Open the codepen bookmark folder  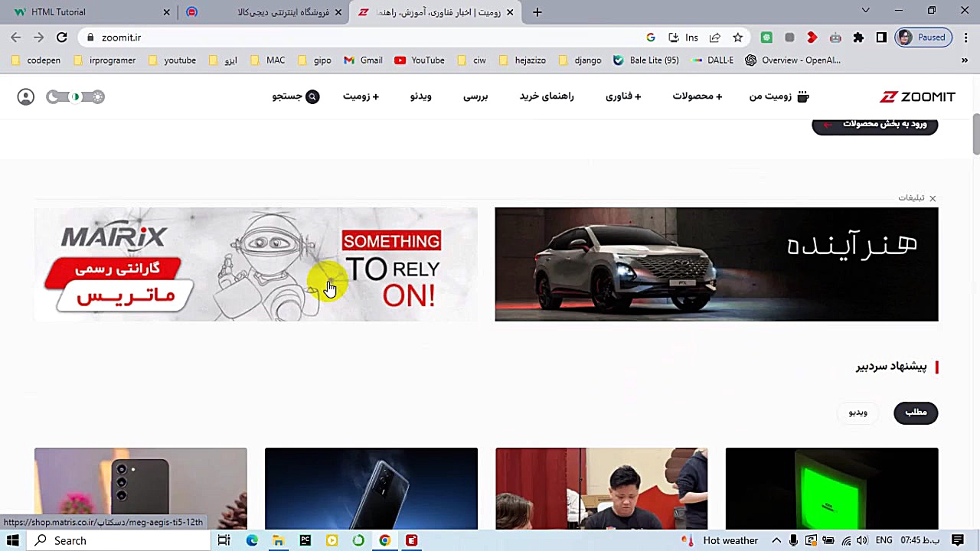tap(36, 60)
